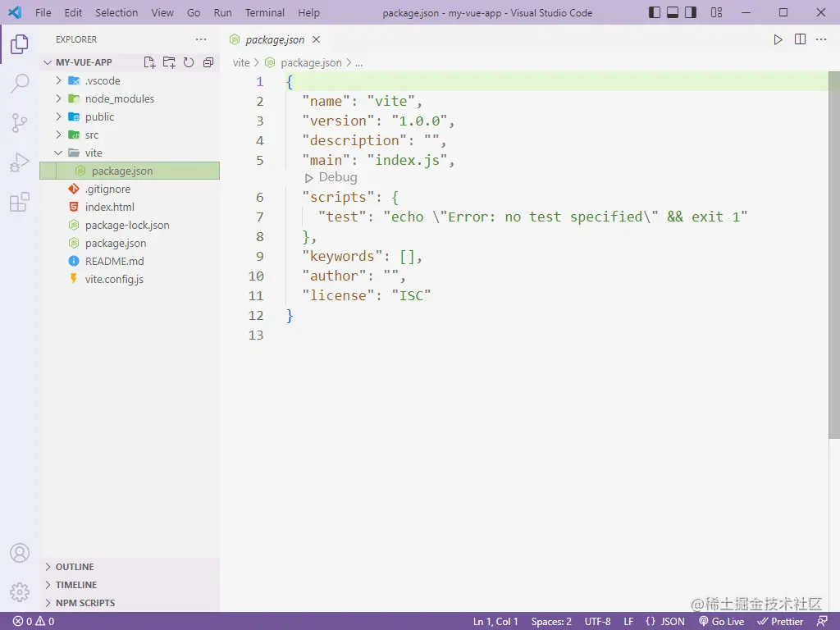Click the package.json breadcrumb segment
The image size is (840, 630).
point(311,62)
